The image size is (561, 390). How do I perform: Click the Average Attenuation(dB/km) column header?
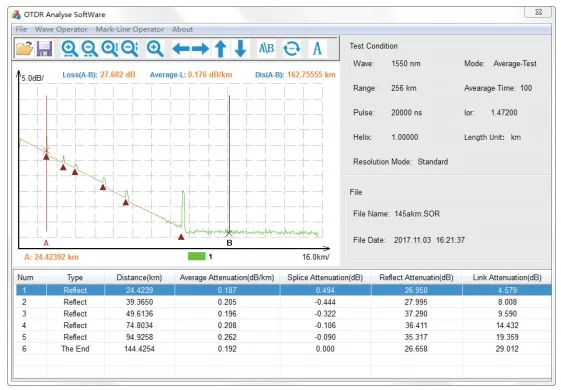tap(227, 278)
